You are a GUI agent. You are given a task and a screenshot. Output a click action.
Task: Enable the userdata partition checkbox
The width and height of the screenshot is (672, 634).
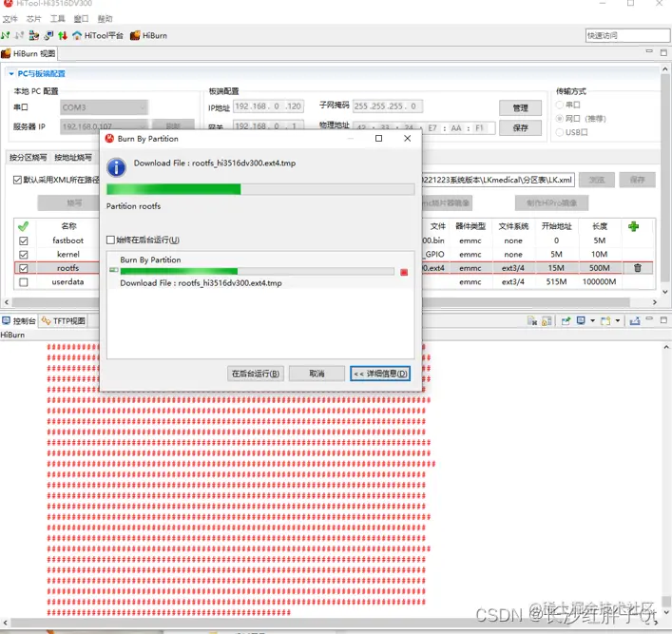pos(24,282)
